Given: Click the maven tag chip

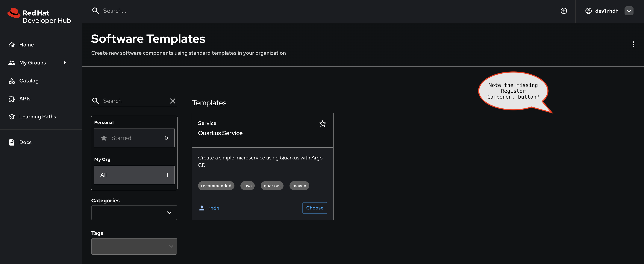Looking at the screenshot, I should tap(299, 186).
